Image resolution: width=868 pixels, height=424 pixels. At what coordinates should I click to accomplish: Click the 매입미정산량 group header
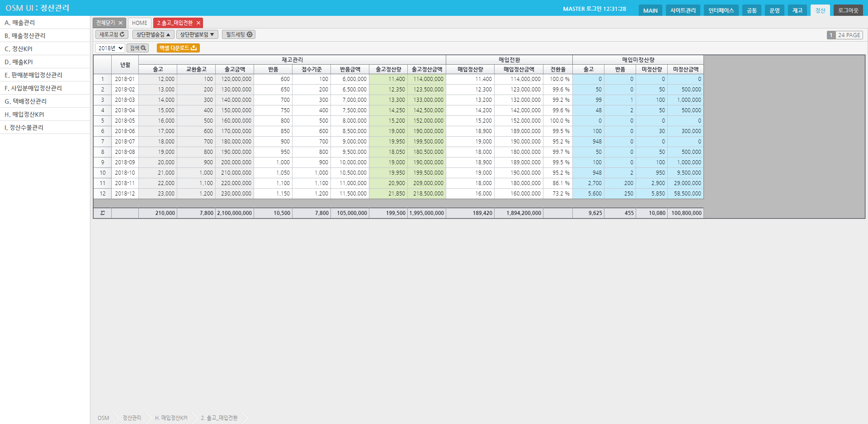click(638, 60)
